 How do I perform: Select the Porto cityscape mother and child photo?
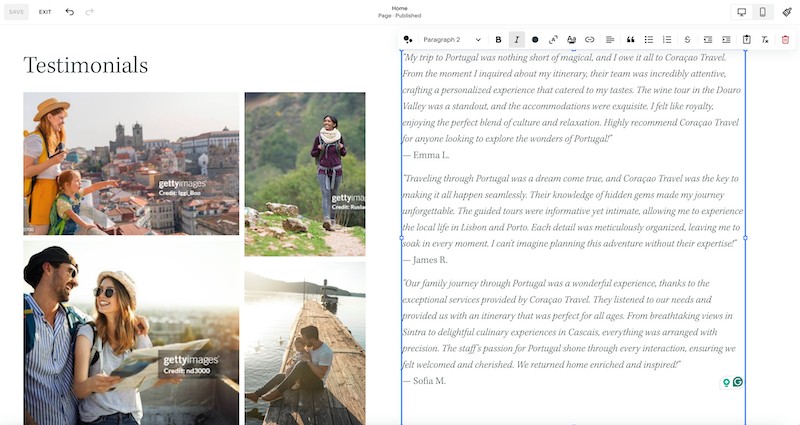(x=131, y=163)
